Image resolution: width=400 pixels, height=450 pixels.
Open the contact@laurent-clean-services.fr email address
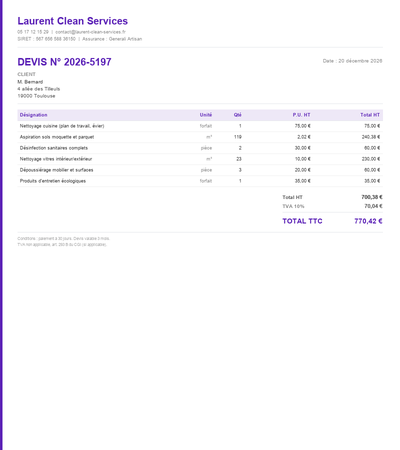90,32
